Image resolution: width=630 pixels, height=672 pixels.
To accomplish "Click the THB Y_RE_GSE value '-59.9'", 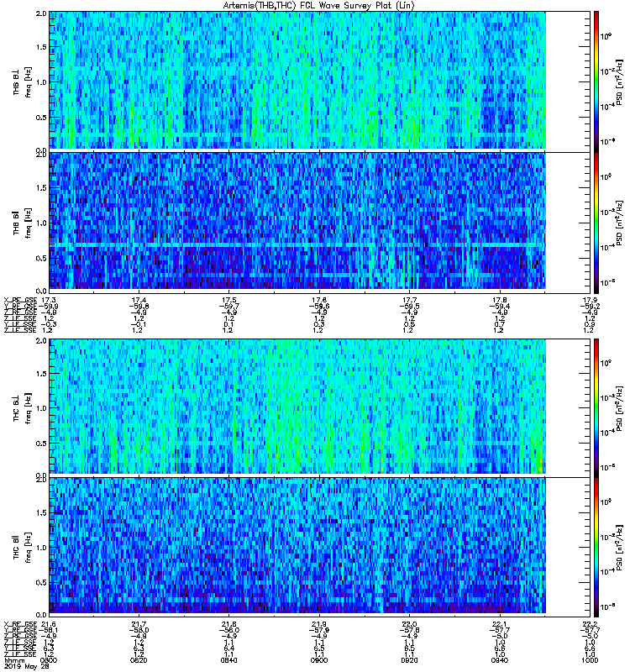I will (x=49, y=307).
